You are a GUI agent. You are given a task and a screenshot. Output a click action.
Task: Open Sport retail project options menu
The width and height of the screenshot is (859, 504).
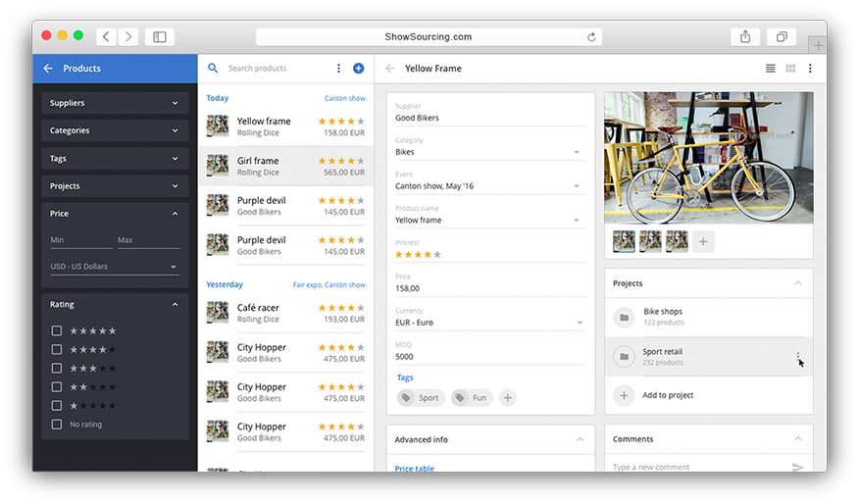tap(798, 357)
